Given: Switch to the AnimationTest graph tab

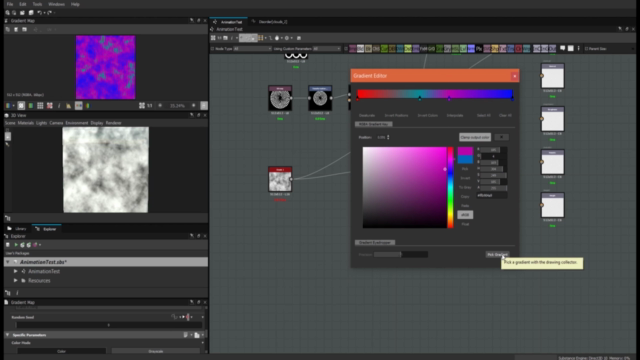Looking at the screenshot, I should [x=229, y=22].
